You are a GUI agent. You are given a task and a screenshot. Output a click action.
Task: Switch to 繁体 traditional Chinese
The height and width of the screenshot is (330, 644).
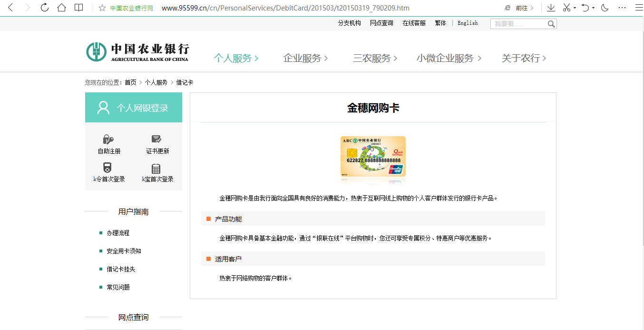[x=440, y=23]
